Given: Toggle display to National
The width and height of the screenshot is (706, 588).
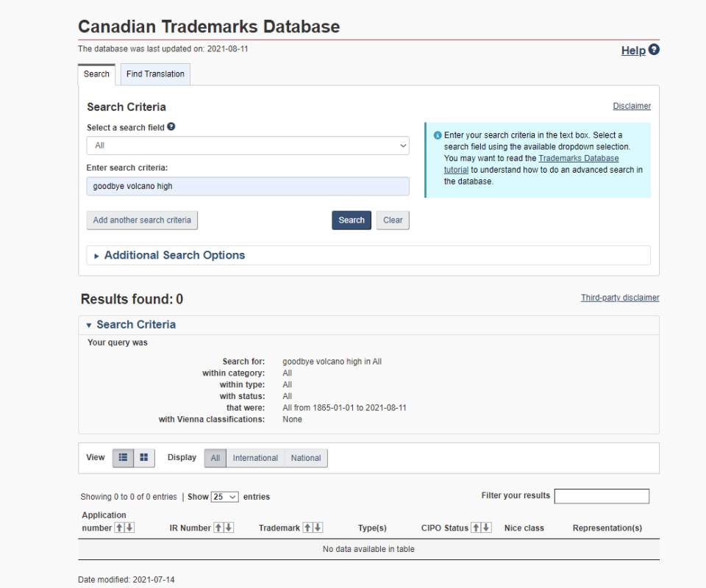Looking at the screenshot, I should pos(306,458).
